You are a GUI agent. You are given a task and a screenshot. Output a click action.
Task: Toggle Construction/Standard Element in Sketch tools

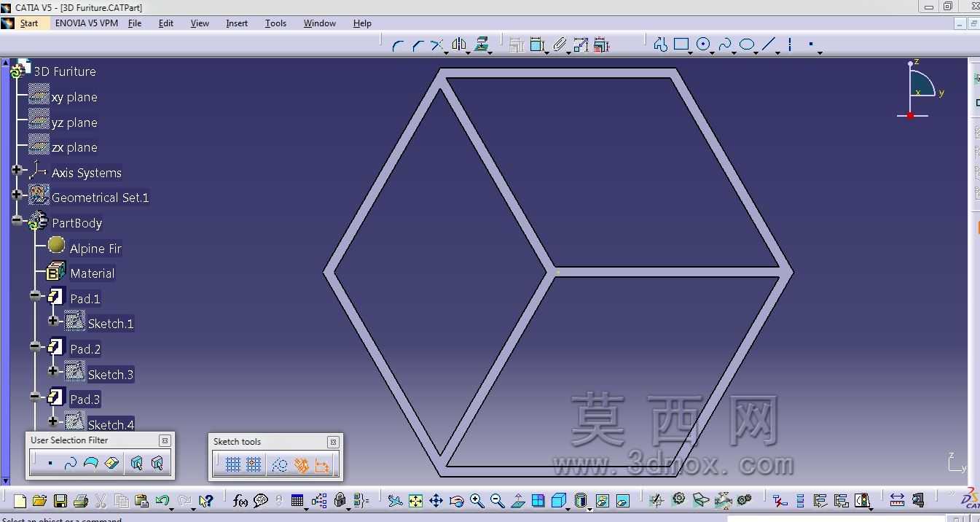coord(279,464)
